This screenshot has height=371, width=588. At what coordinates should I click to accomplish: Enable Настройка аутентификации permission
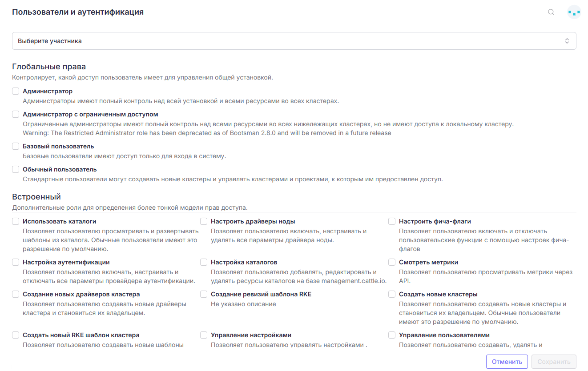[16, 262]
